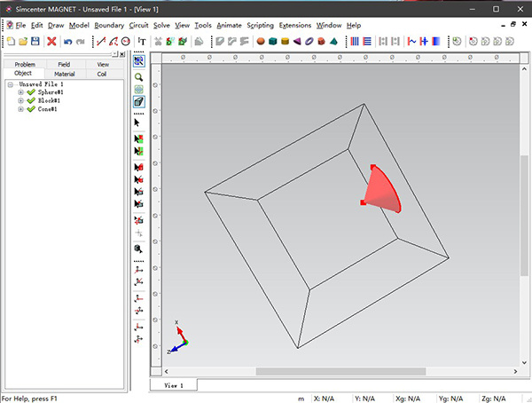Click the orange sphere primitive icon

tap(261, 41)
